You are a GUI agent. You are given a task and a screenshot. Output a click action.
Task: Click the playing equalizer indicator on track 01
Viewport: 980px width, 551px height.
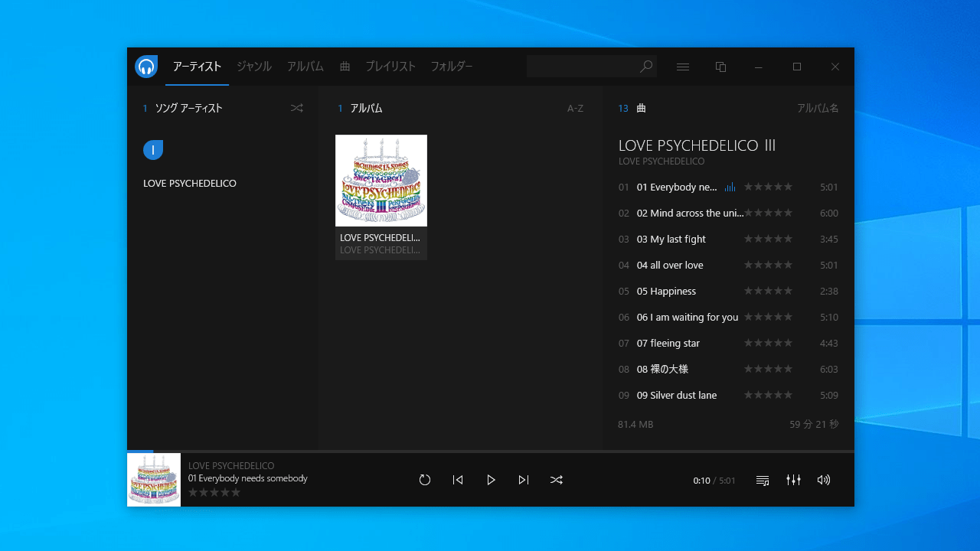[x=730, y=187]
